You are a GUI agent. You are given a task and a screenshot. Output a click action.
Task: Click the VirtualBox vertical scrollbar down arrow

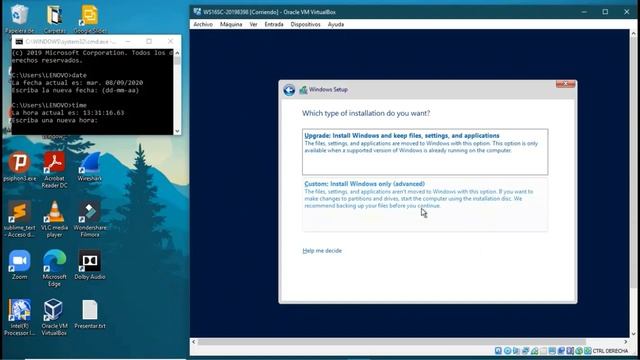(x=634, y=333)
